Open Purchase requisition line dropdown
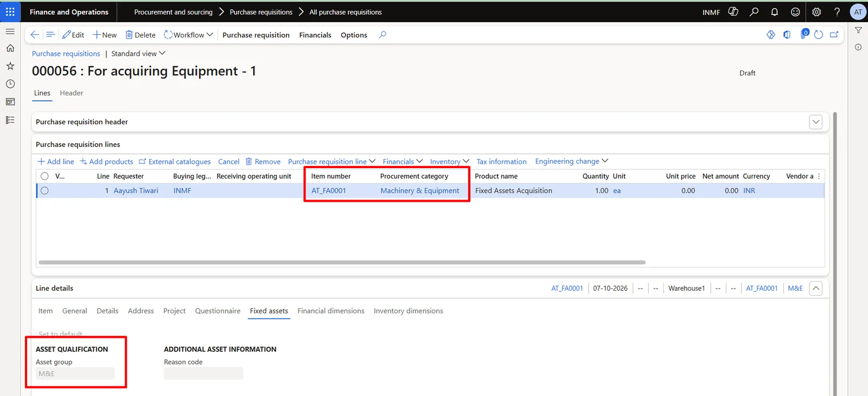Screen dimensions: 868x396 [331, 162]
